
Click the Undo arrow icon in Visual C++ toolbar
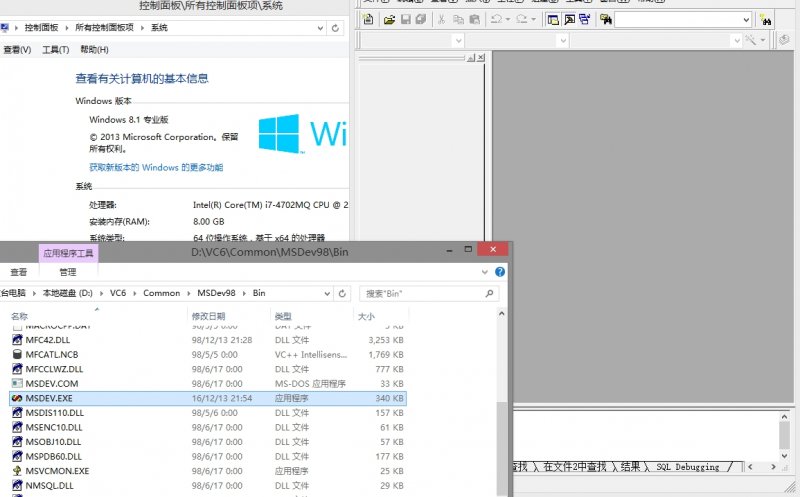(496, 19)
